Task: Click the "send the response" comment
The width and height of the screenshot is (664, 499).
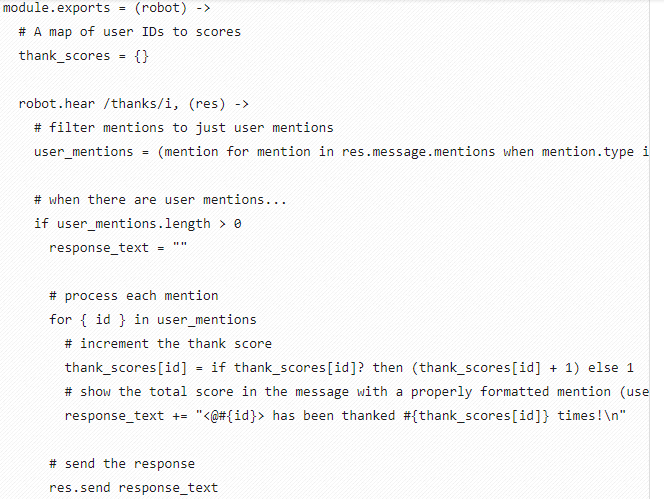Action: (122, 463)
